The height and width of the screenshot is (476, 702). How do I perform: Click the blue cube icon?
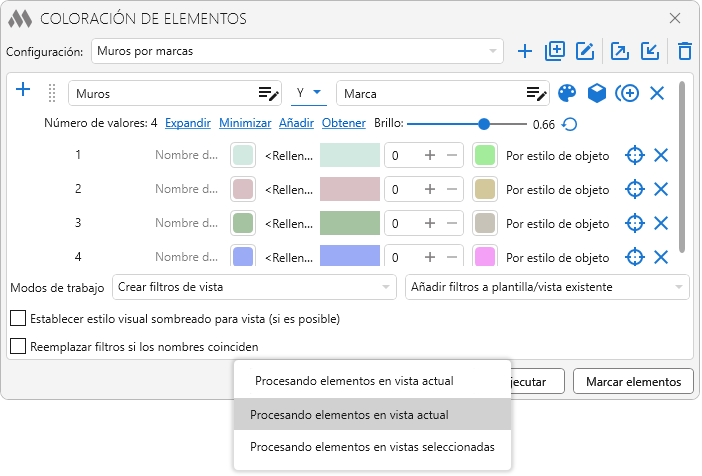(596, 93)
